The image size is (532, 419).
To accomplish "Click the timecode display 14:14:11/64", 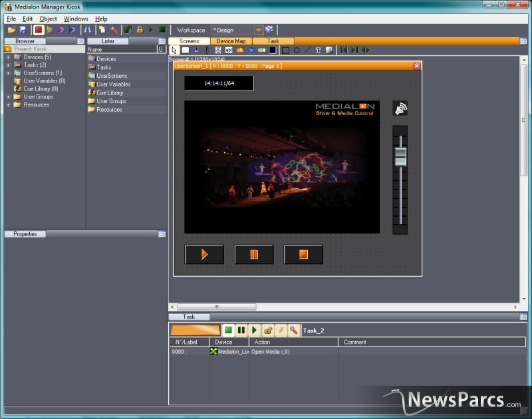I will tap(219, 83).
